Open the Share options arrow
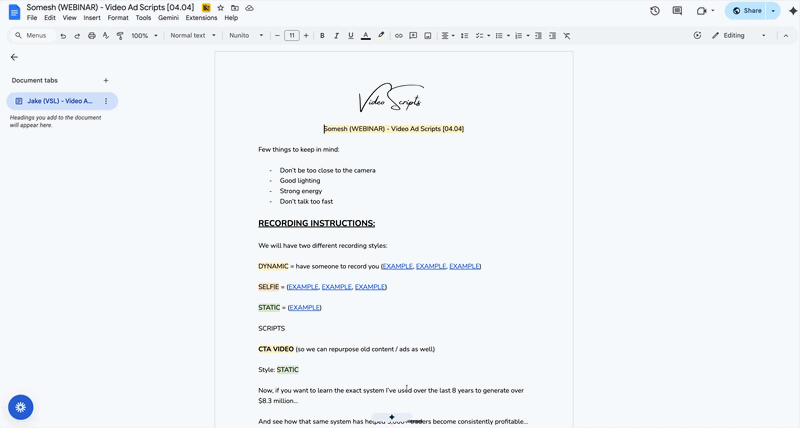This screenshot has height=428, width=800. point(773,11)
